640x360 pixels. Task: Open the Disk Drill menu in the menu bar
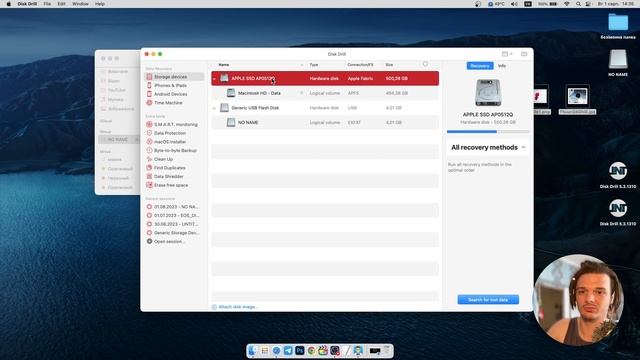coord(27,4)
